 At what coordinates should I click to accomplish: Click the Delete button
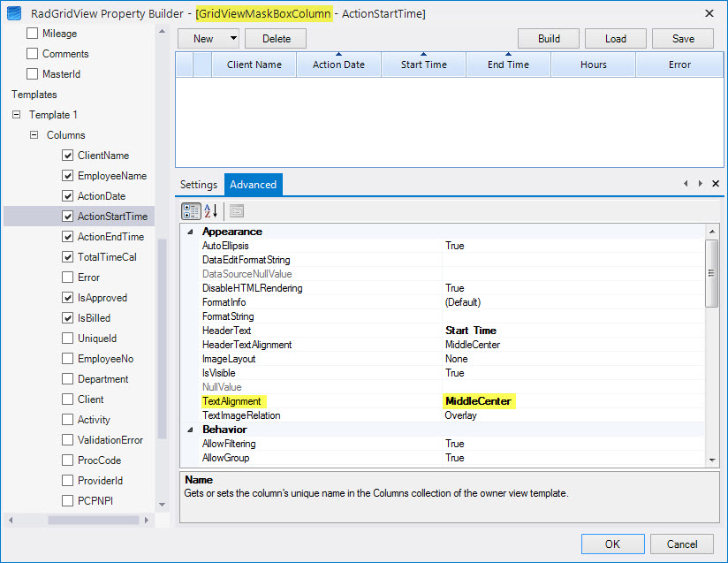point(276,39)
